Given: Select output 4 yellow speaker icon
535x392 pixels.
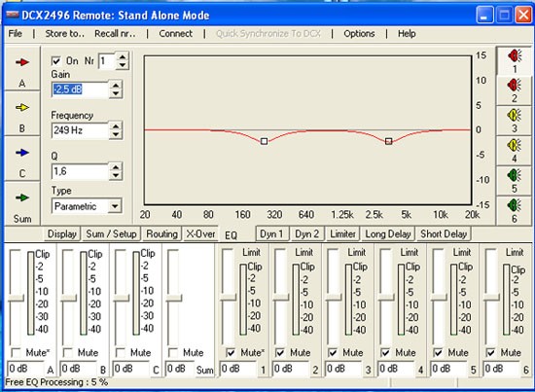Looking at the screenshot, I should click(515, 145).
